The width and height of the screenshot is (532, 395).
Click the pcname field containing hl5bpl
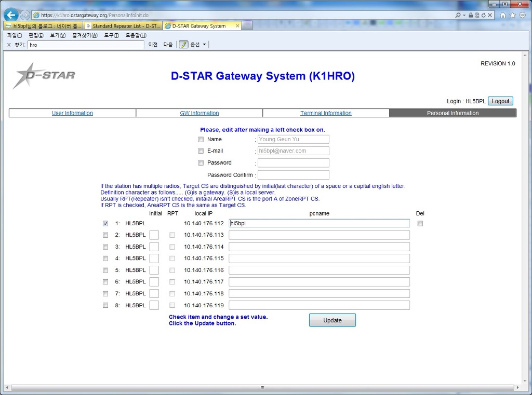[x=319, y=223]
